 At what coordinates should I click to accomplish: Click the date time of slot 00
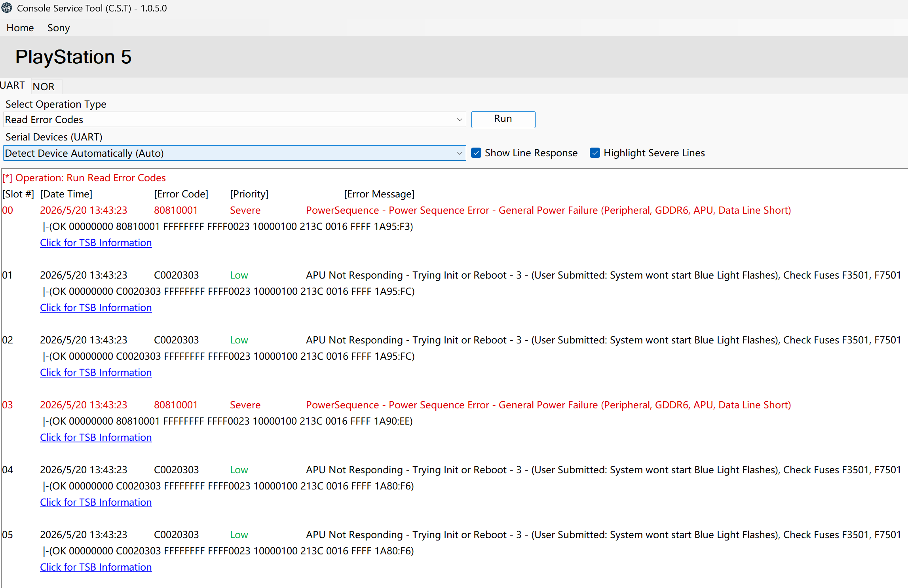click(84, 210)
